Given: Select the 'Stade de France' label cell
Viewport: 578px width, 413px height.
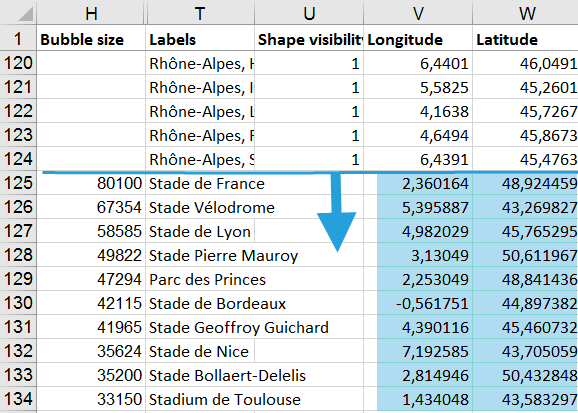Looking at the screenshot, I should point(200,183).
